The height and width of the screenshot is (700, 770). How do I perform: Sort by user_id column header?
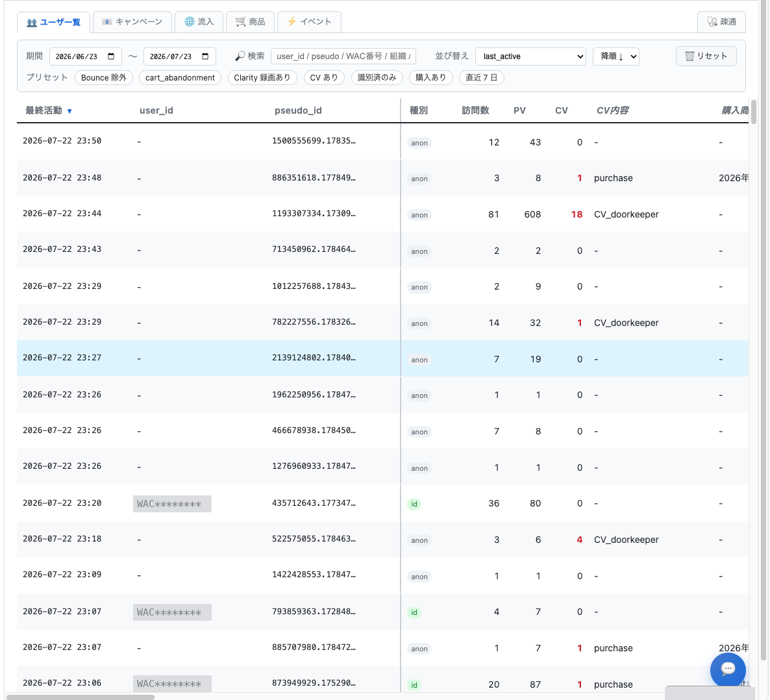(x=156, y=110)
